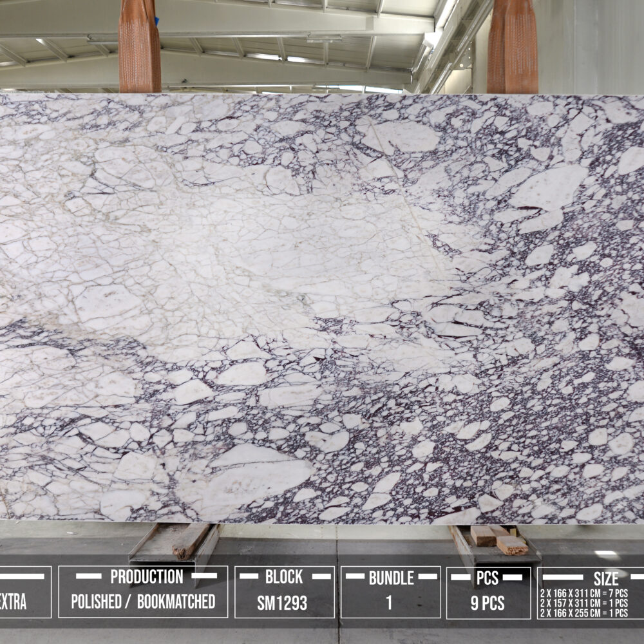Image resolution: width=644 pixels, height=644 pixels.
Task: Click the POLISHED / BOOKMATCHED value
Action: click(143, 602)
